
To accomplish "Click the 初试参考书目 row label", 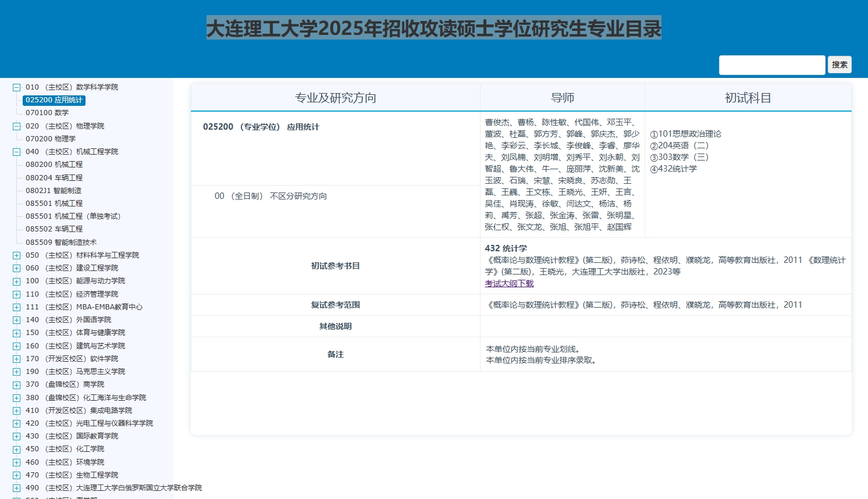I will pos(335,266).
